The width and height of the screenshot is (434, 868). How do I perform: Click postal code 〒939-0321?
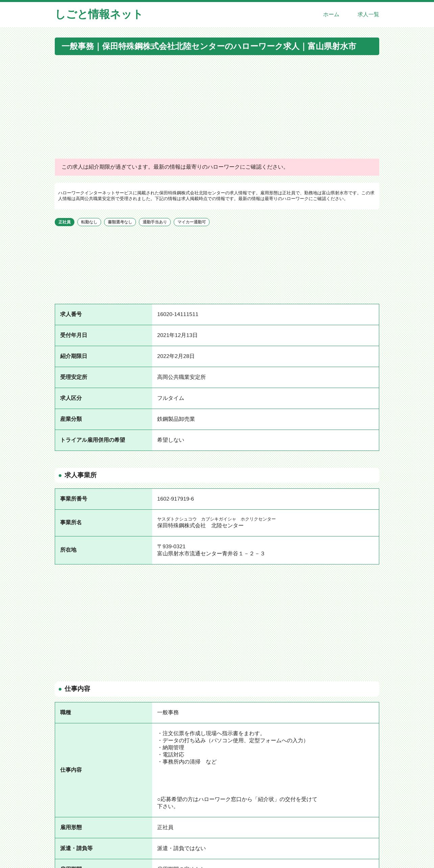coord(171,547)
